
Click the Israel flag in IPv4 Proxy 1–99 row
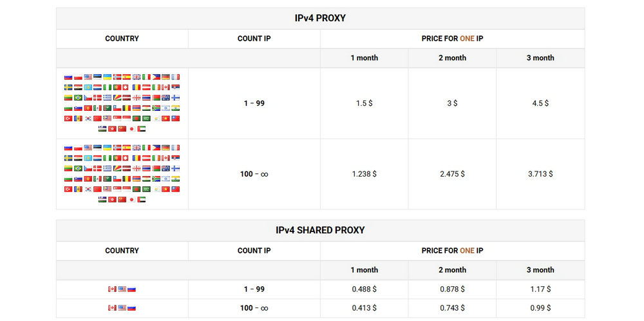tap(166, 108)
